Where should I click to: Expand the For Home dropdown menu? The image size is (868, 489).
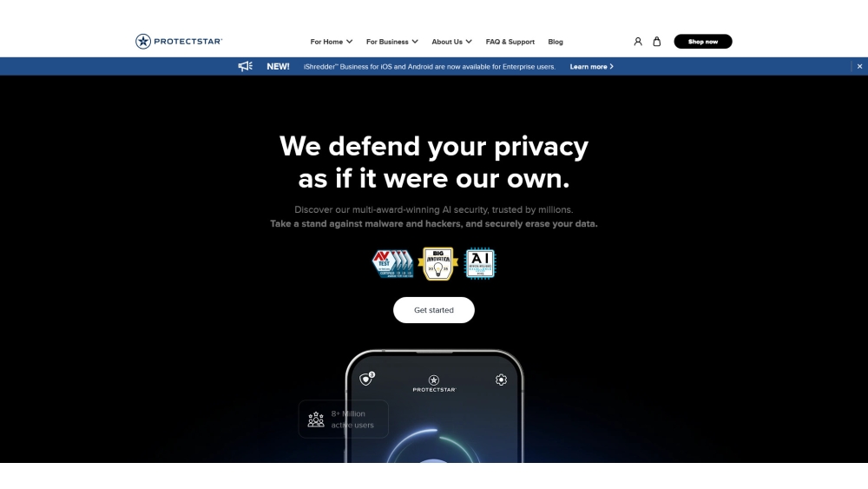pos(331,42)
